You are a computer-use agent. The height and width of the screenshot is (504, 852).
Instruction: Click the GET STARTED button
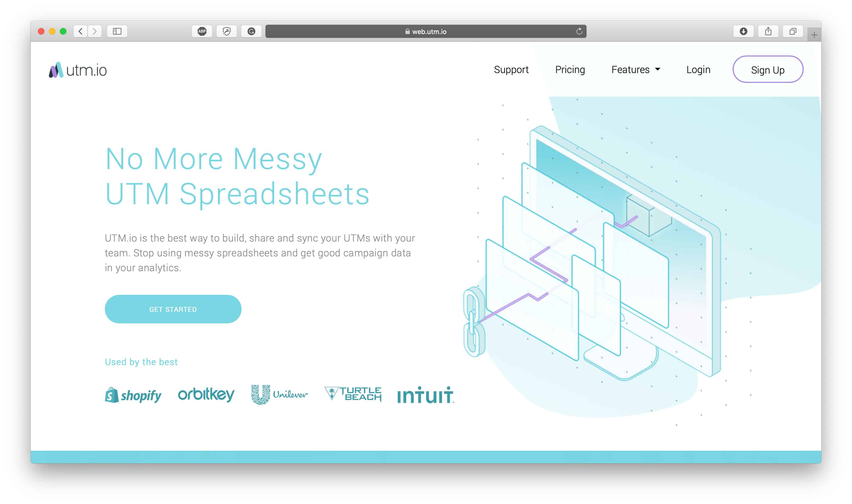(173, 310)
